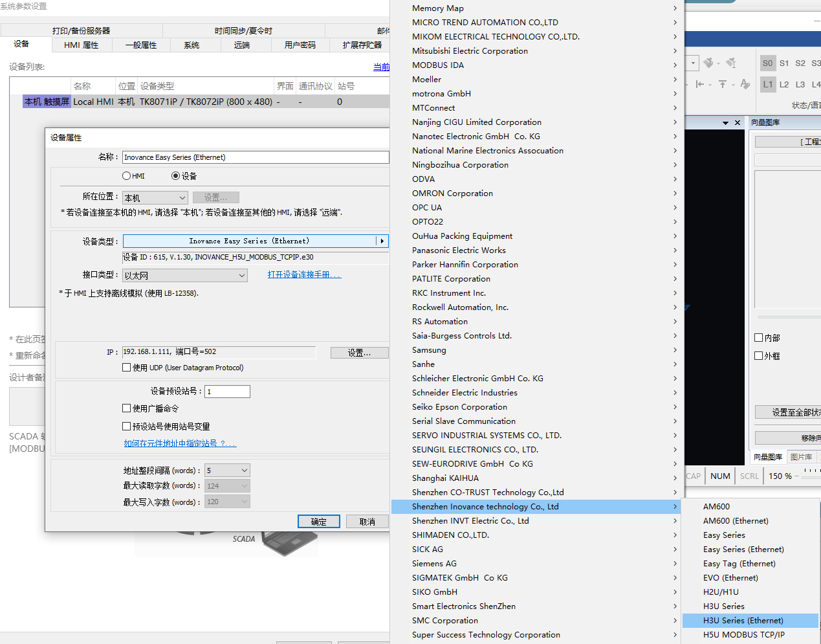This screenshot has height=644, width=821.
Task: Enable 使用 UDP checkbox
Action: pos(126,368)
